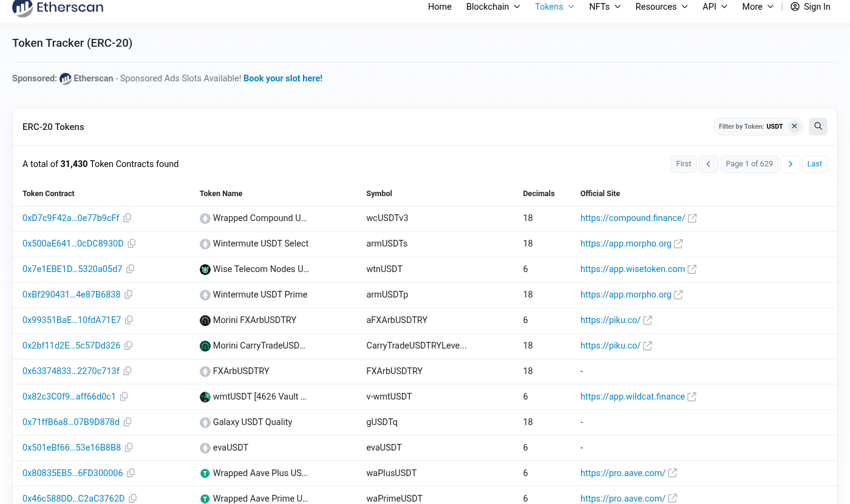Click the aFXArbUSDTRY symbol cell
850x504 pixels.
coord(397,320)
